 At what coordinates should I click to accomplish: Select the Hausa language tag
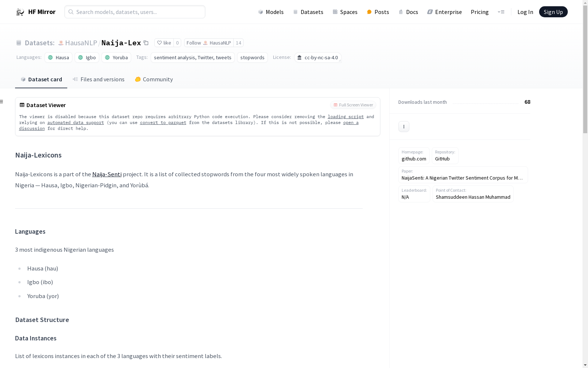58,57
